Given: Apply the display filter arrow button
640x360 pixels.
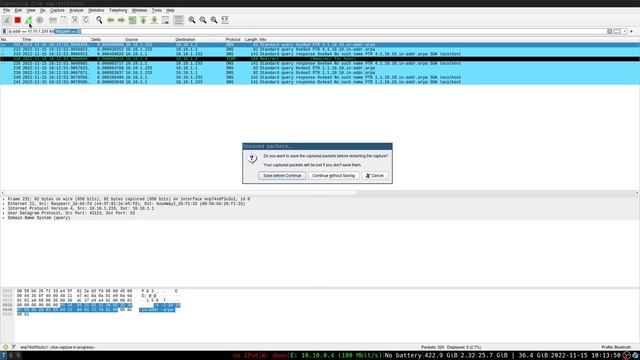Looking at the screenshot, I should click(x=617, y=31).
